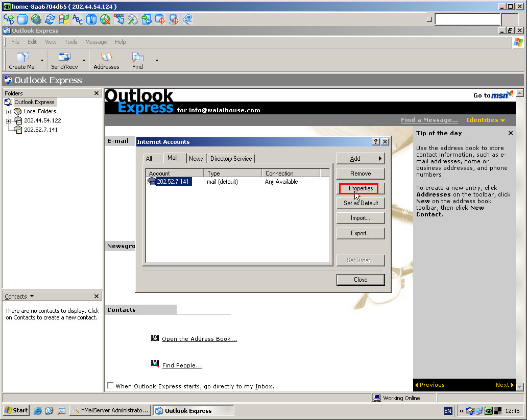527x420 pixels.
Task: Switch to the Directory Service tab
Action: point(231,159)
